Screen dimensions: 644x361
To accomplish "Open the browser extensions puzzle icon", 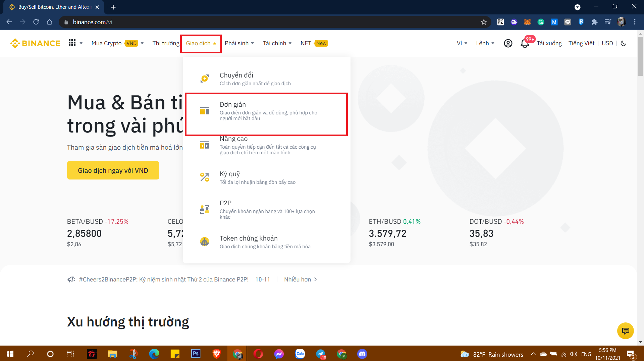I will click(x=594, y=22).
